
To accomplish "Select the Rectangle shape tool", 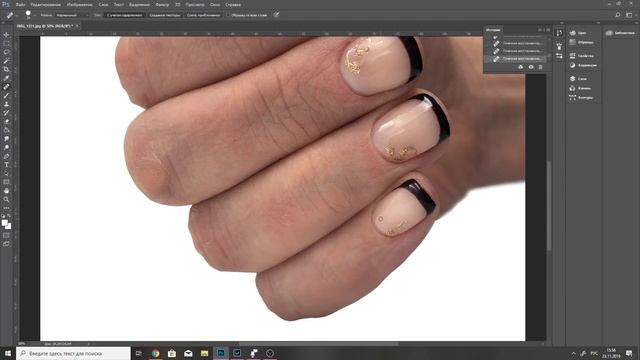I will [6, 182].
